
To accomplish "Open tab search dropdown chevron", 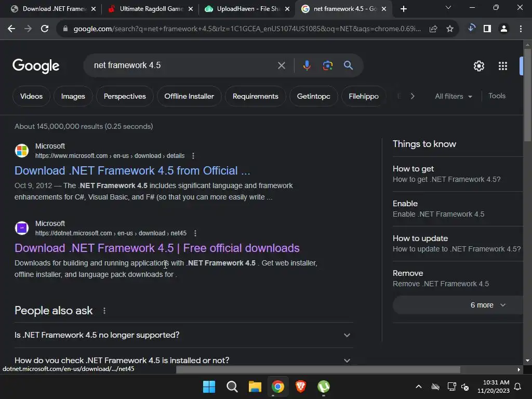I will coord(448,7).
